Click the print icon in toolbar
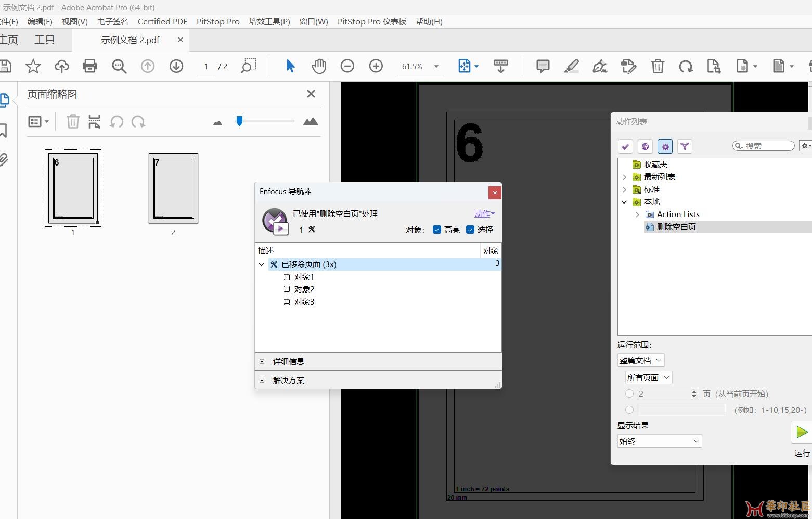Screen dimensions: 812x519 pos(90,66)
